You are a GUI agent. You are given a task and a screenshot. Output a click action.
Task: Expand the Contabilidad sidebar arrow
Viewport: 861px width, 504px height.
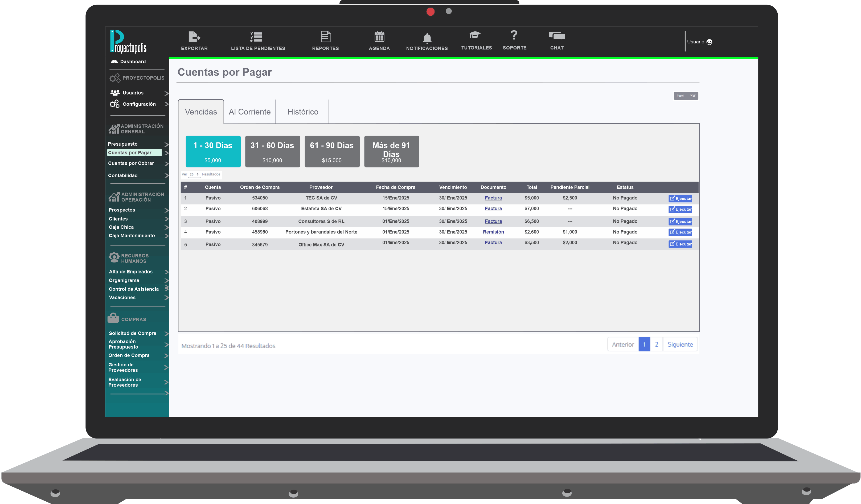(166, 176)
